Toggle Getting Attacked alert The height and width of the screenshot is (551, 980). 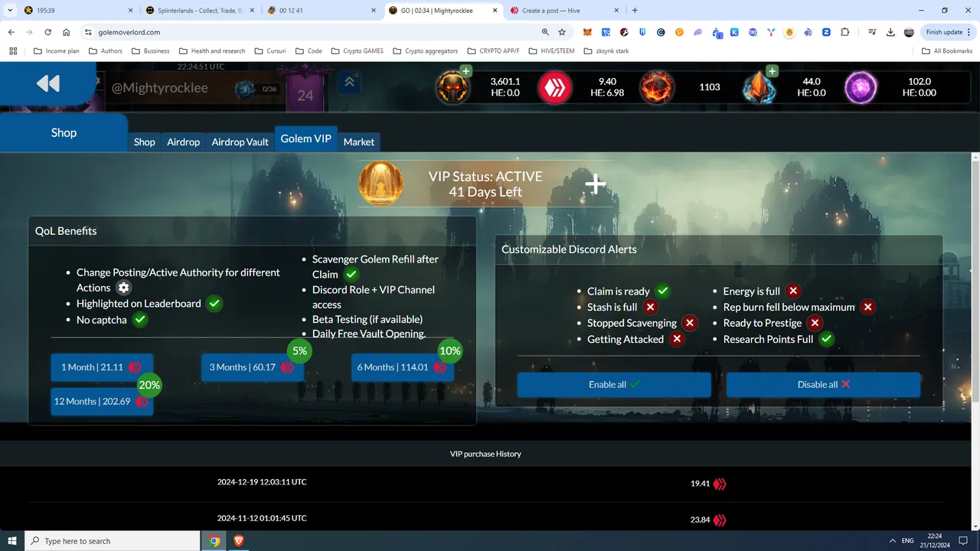[x=677, y=339]
